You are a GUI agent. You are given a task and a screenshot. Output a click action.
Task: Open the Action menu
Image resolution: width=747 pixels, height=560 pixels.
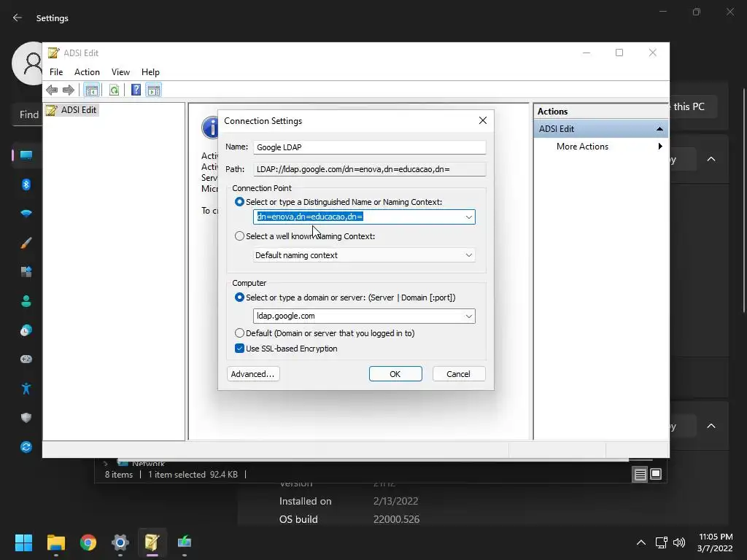click(x=88, y=72)
